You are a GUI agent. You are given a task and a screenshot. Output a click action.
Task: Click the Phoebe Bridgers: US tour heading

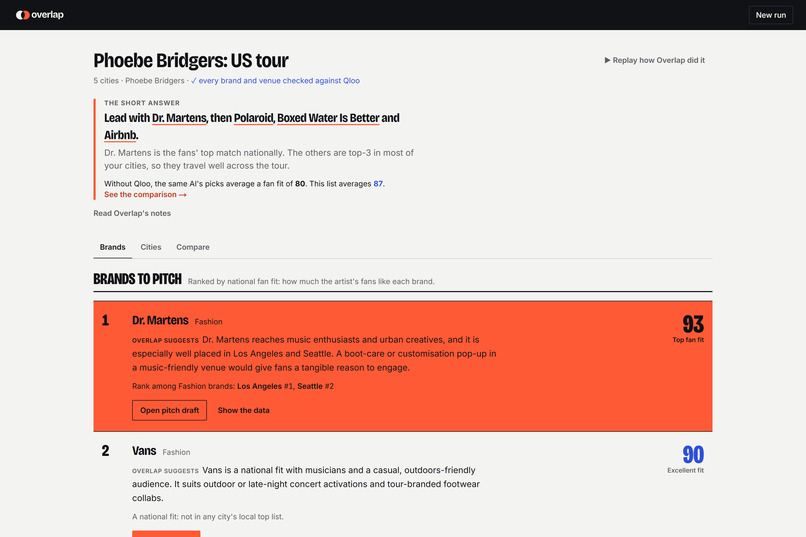191,61
